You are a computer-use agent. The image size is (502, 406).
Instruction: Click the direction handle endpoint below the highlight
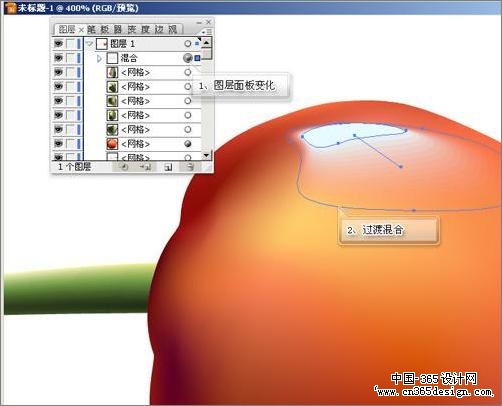click(401, 166)
